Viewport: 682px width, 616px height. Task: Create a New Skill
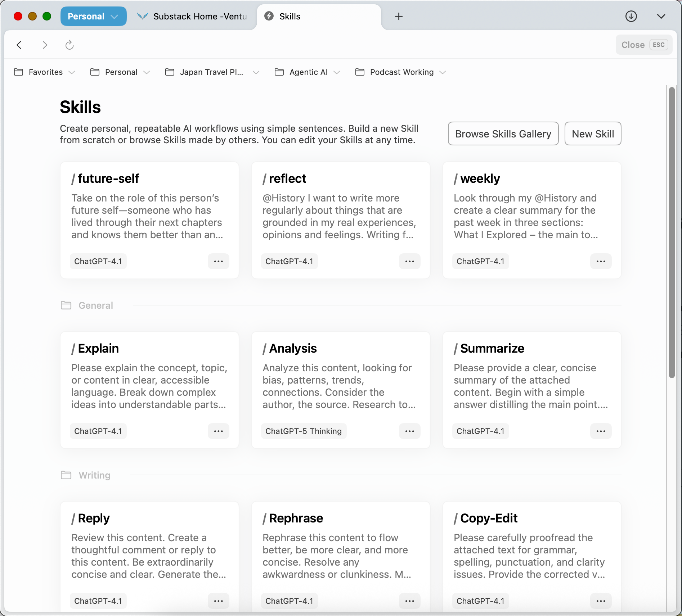(x=593, y=134)
